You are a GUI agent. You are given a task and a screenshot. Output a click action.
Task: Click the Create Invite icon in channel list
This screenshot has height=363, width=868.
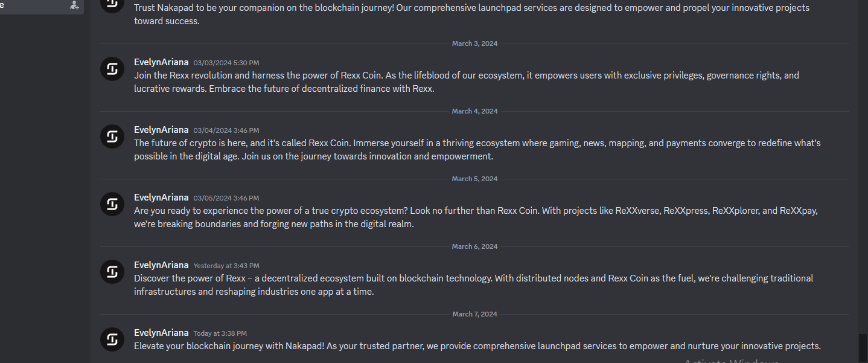click(x=74, y=5)
